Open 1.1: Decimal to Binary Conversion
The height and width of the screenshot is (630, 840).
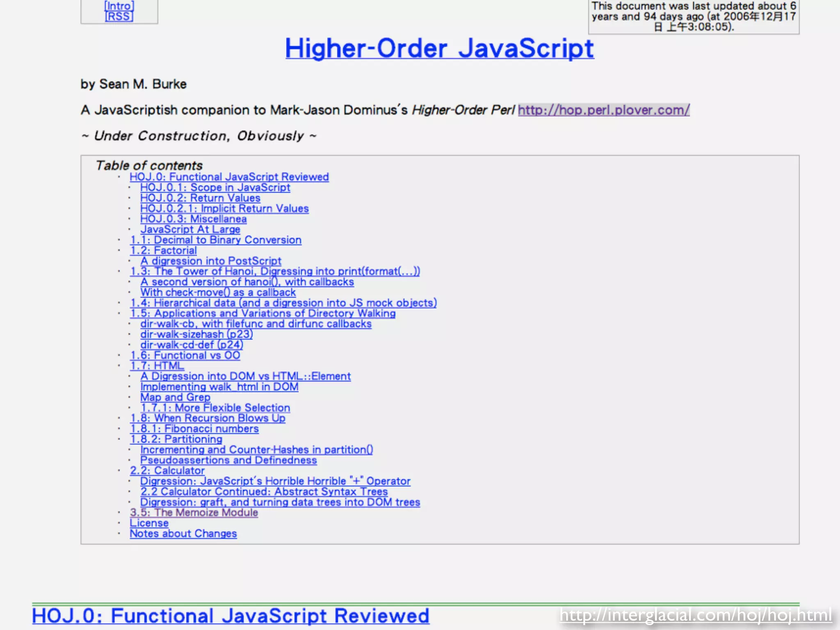tap(216, 240)
